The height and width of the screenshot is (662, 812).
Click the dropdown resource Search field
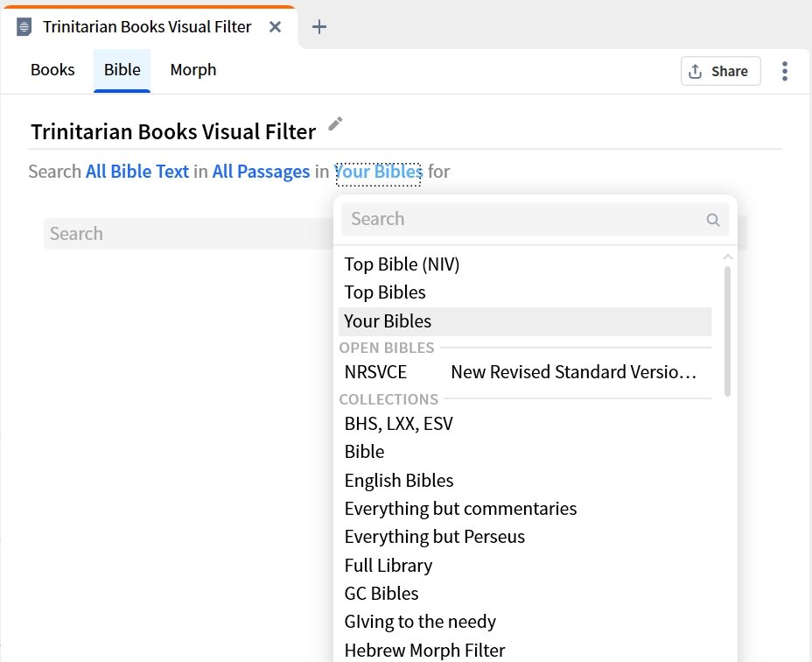tap(535, 219)
